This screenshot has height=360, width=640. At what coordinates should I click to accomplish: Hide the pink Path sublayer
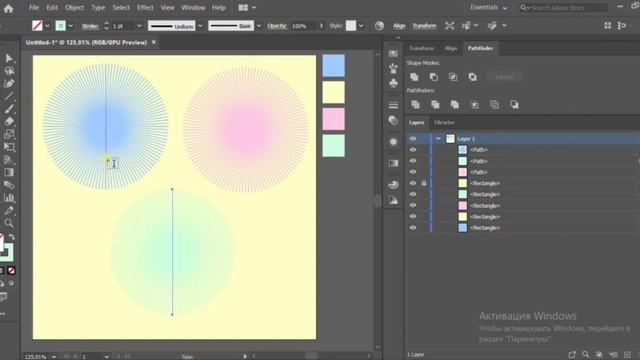tap(413, 172)
